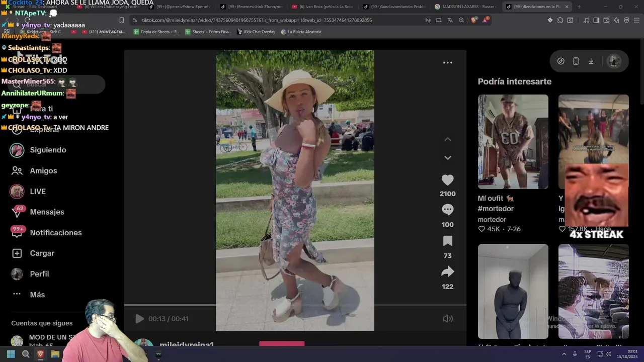
Task: Open La Ruleta Aleatoria bookmark
Action: coord(301,32)
